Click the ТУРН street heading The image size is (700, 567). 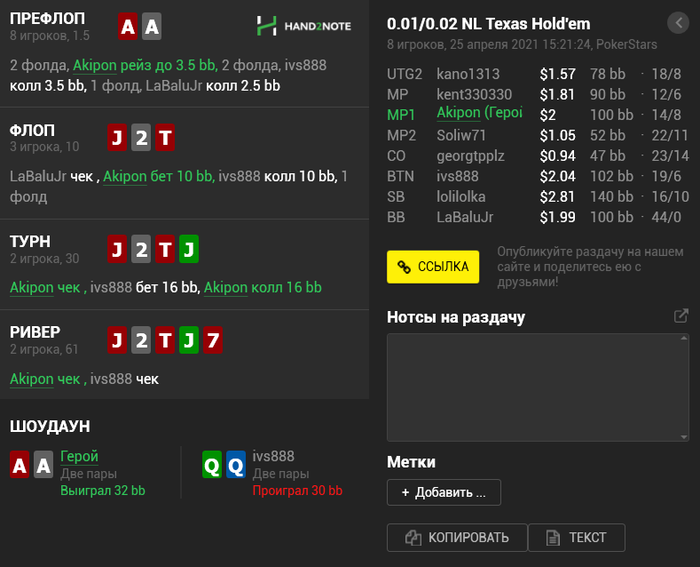click(x=30, y=242)
